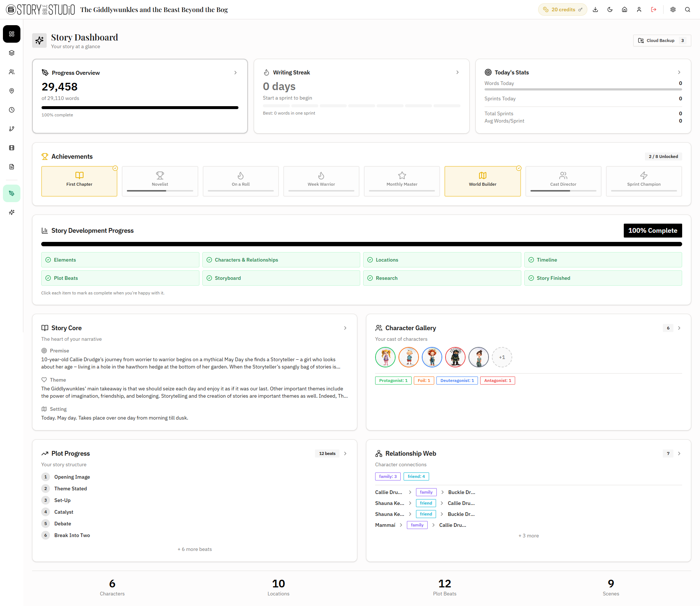Click the +1 more characters circle
The width and height of the screenshot is (700, 606).
[x=502, y=357]
